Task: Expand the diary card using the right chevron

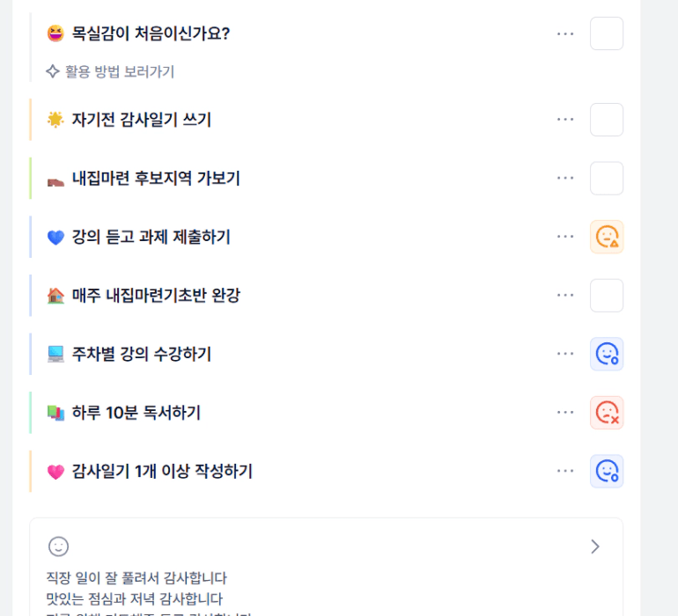Action: coord(595,546)
